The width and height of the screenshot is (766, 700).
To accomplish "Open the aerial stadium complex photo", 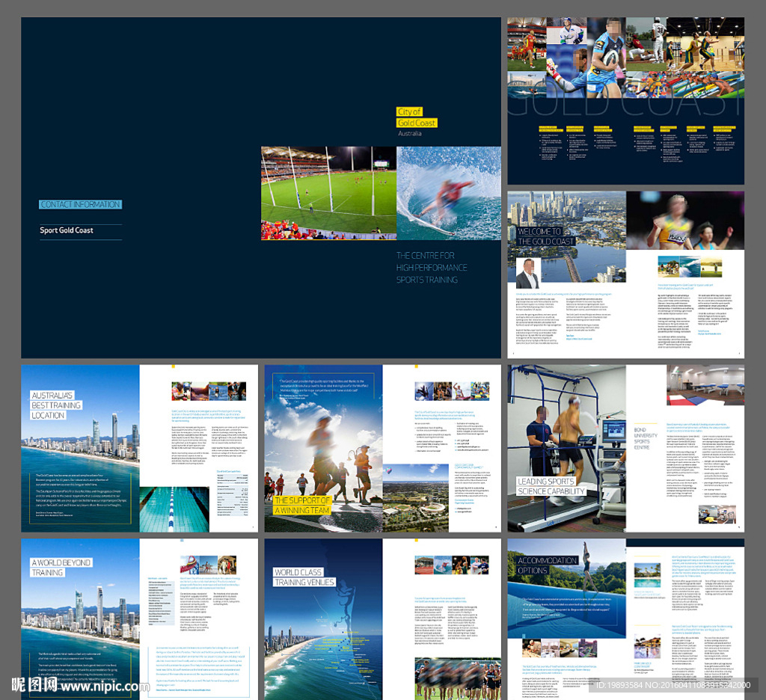I will click(x=416, y=498).
